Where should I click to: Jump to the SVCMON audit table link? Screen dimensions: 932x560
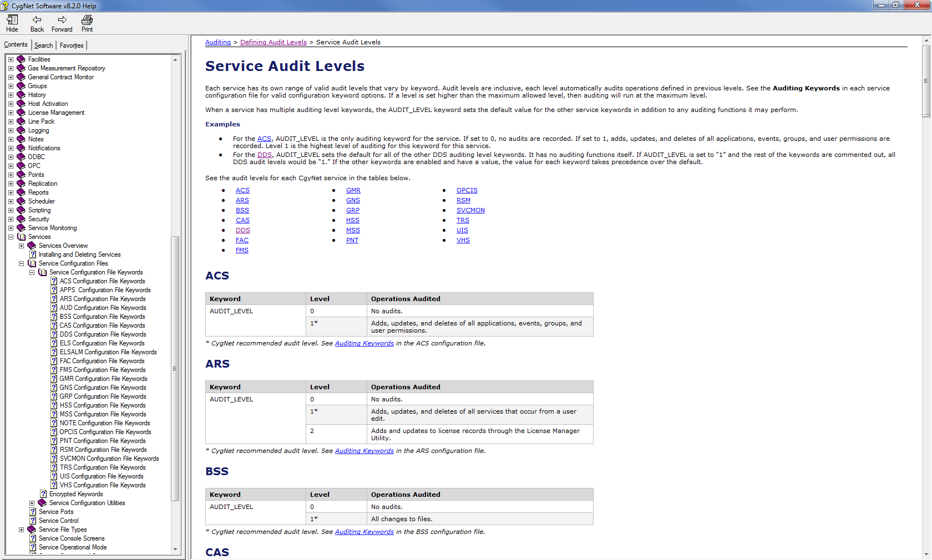point(470,210)
